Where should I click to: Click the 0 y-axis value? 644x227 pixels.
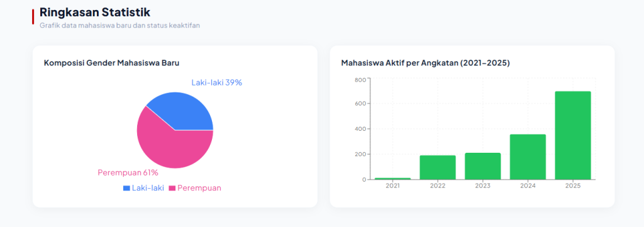364,180
